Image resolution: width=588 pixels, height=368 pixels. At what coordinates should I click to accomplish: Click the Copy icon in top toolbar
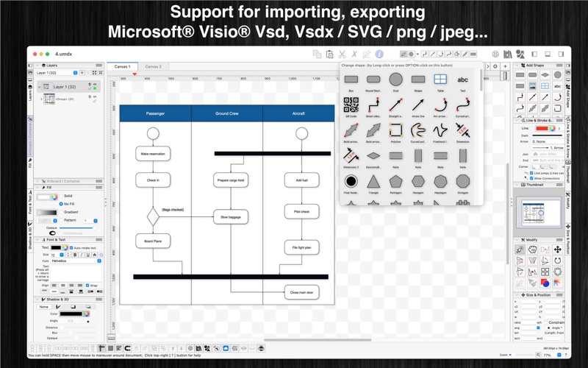(317, 54)
